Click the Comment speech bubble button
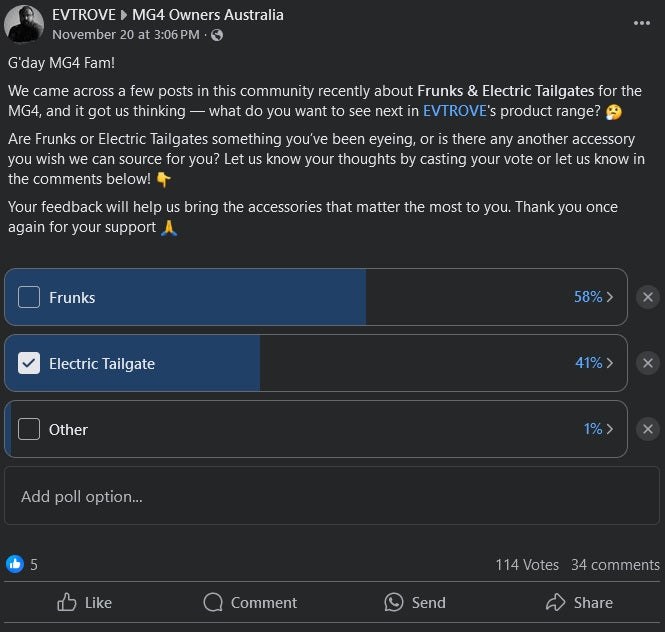Screen dimensions: 665x632 pos(250,602)
